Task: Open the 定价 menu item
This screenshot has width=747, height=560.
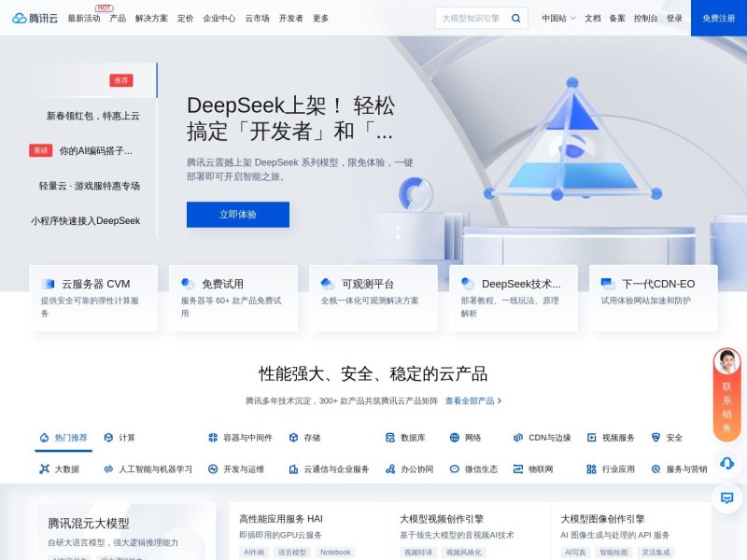Action: (185, 18)
